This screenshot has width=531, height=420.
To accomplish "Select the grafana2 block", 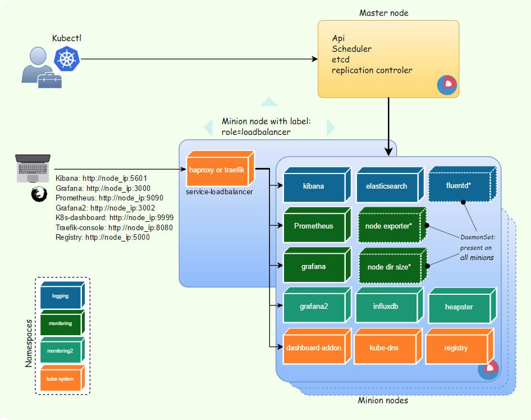I will click(x=317, y=305).
